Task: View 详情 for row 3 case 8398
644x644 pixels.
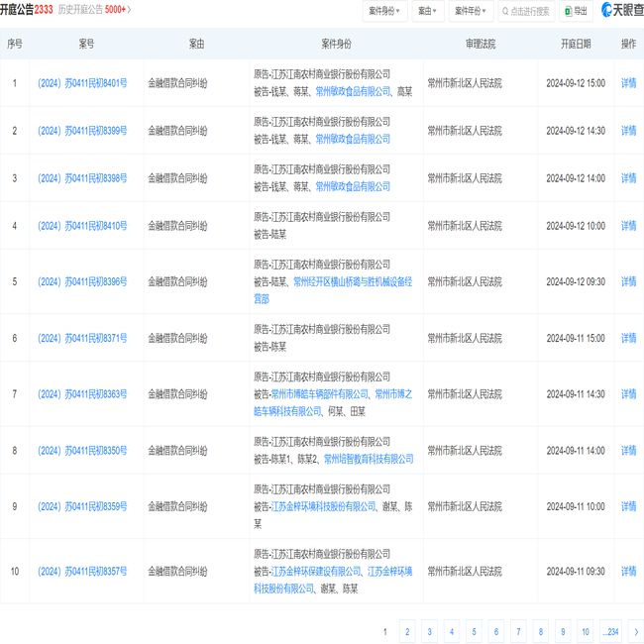Action: (628, 178)
